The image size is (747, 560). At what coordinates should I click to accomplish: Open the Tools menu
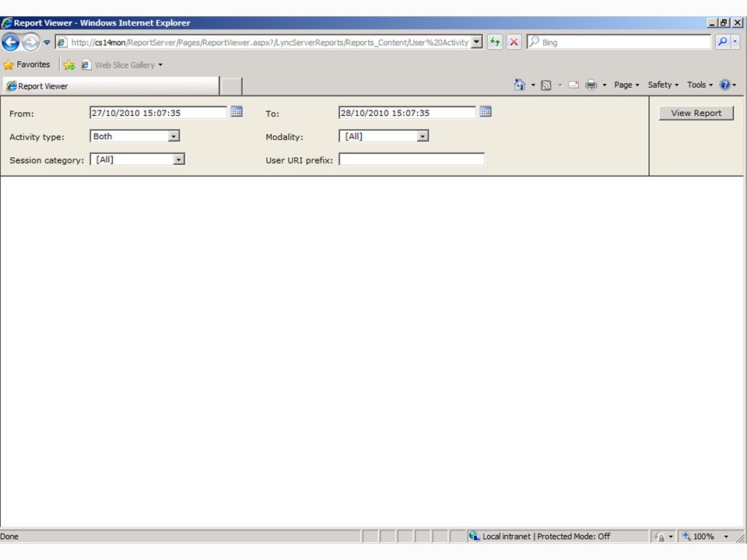[700, 85]
